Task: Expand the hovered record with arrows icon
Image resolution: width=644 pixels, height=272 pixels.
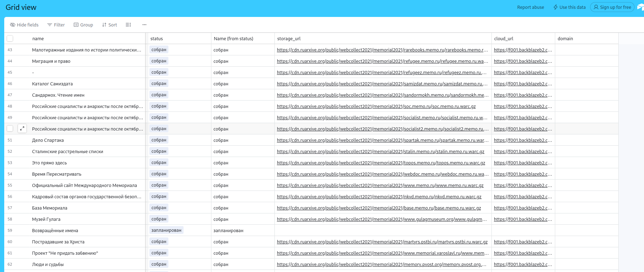Action: tap(22, 129)
